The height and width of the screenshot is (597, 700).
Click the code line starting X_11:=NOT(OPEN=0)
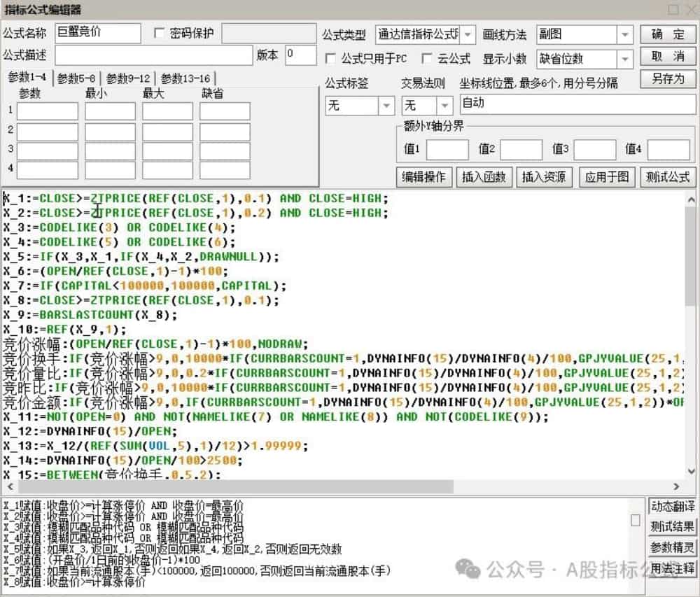pos(275,416)
